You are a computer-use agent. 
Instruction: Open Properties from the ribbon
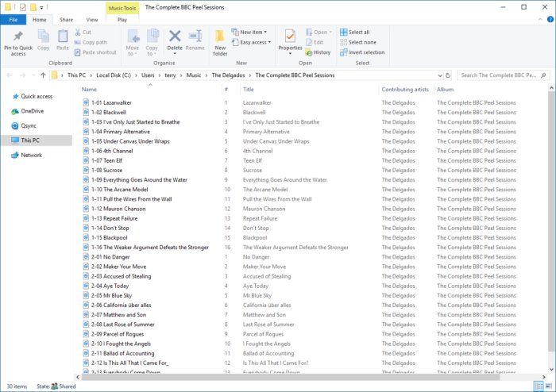[290, 38]
